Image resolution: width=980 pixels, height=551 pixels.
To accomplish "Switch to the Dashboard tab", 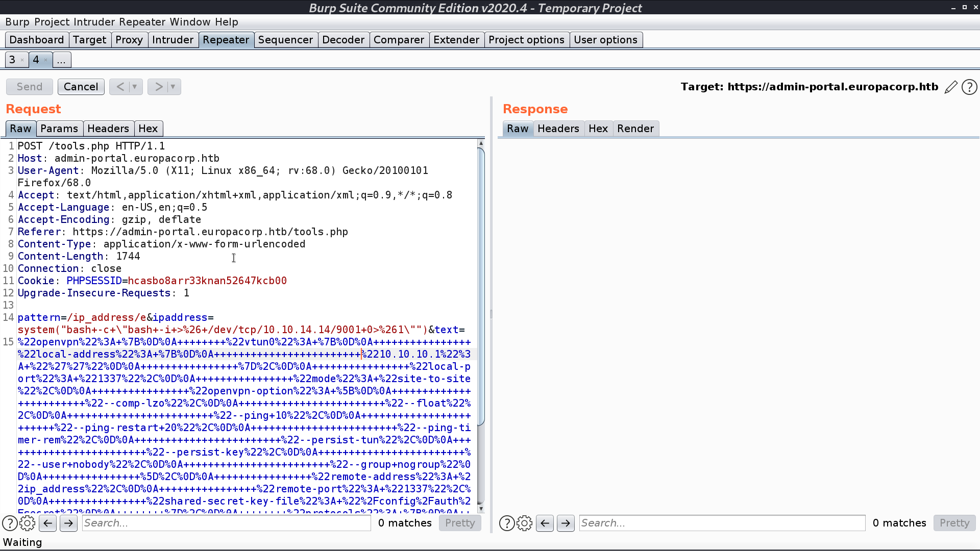I will [37, 40].
